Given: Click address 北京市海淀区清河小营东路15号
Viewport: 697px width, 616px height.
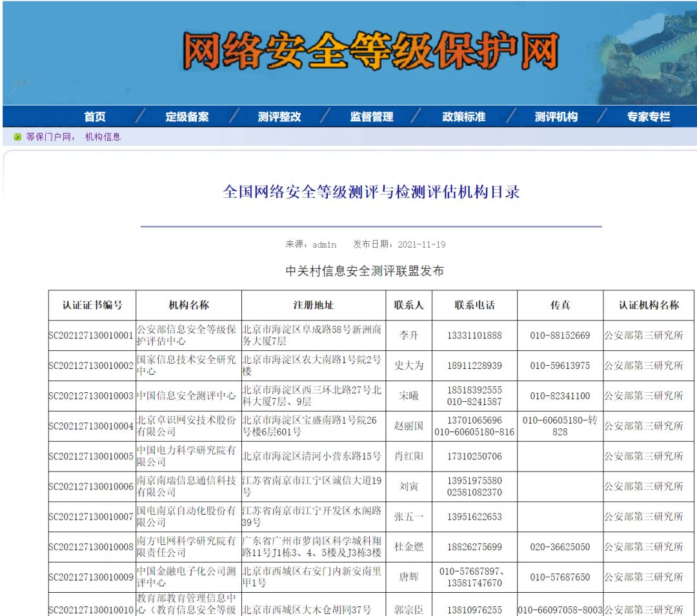Looking at the screenshot, I should [312, 456].
